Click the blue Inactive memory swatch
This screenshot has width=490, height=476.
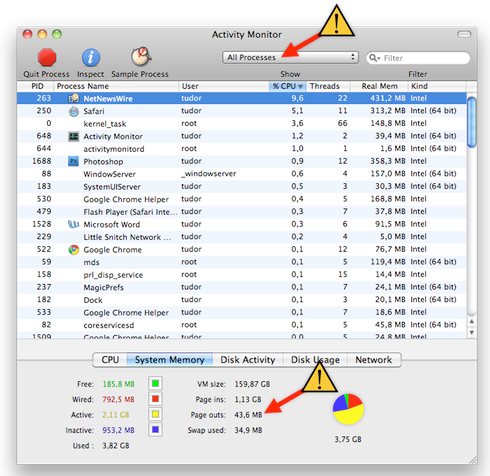coord(155,430)
